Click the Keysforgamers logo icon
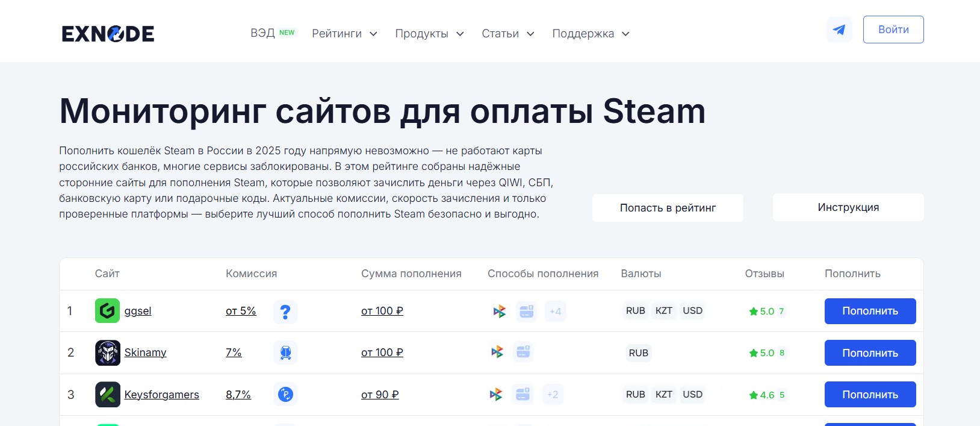The height and width of the screenshot is (426, 980). coord(107,395)
